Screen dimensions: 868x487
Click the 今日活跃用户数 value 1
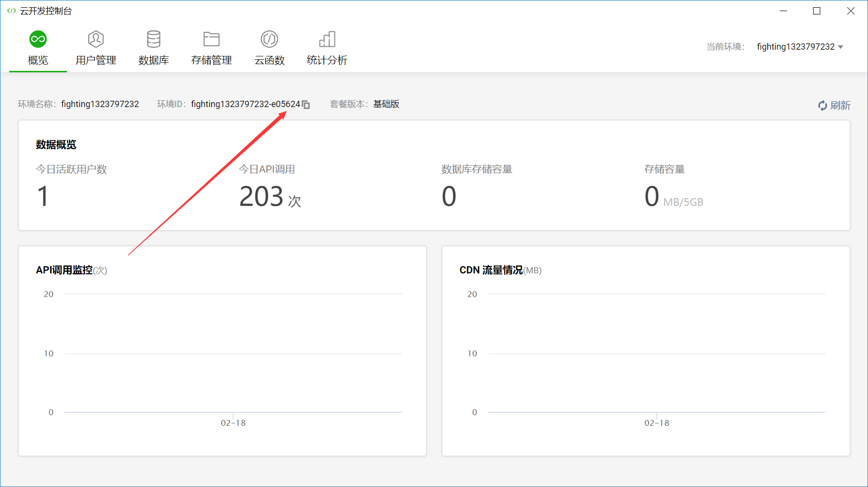pos(43,197)
